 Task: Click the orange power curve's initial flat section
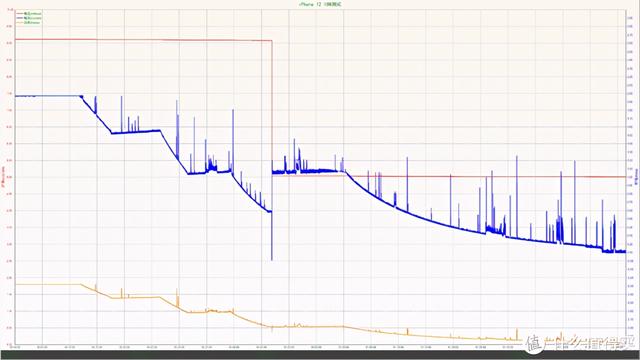[x=48, y=284]
